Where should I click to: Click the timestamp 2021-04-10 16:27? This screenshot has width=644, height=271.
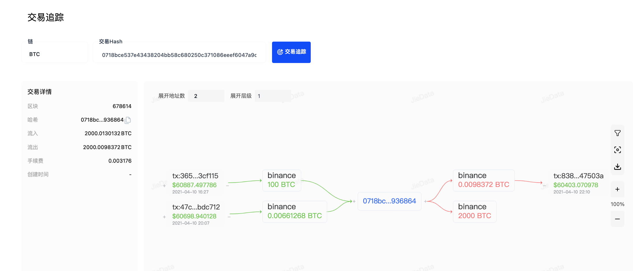click(190, 192)
